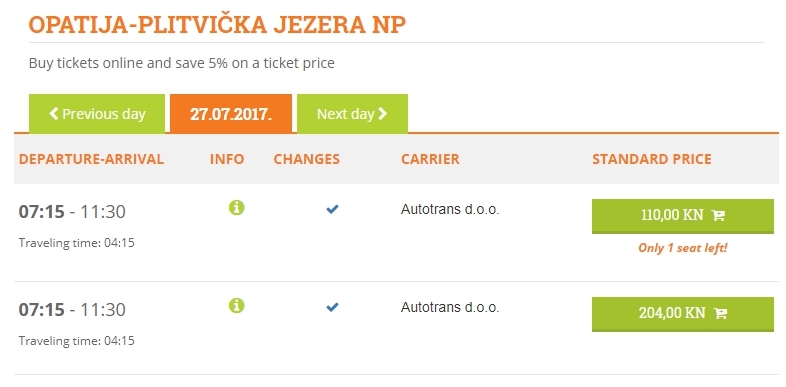Click left chevron on Previous day tab
Screen dimensions: 786x387
54,114
